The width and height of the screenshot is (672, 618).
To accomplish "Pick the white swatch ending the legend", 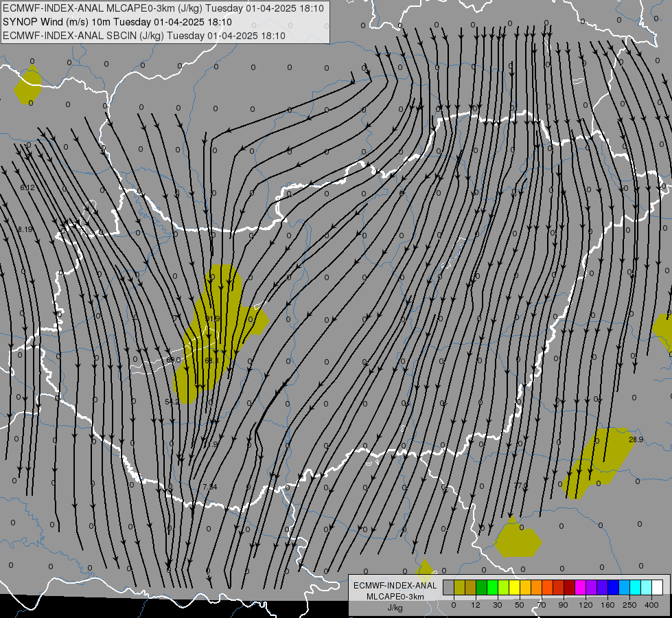I will [x=658, y=587].
